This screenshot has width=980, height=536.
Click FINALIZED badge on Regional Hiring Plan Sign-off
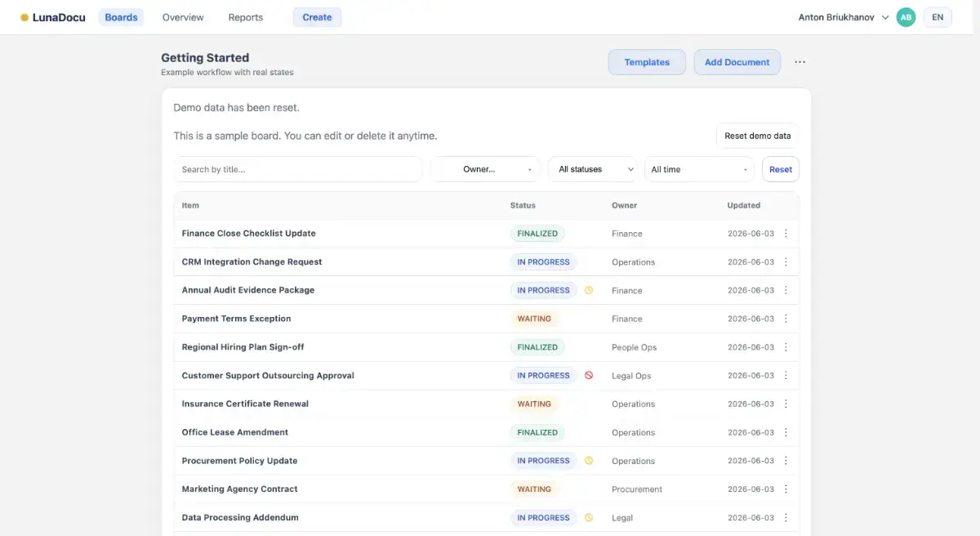pos(537,347)
